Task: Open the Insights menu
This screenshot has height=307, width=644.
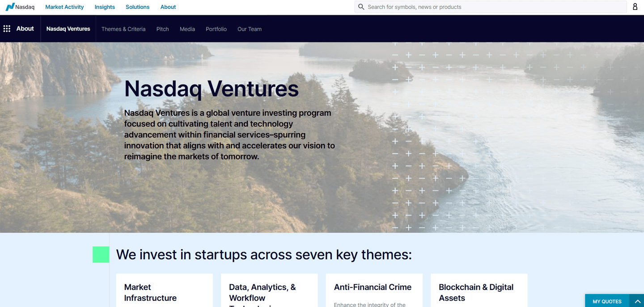Action: coord(105,7)
